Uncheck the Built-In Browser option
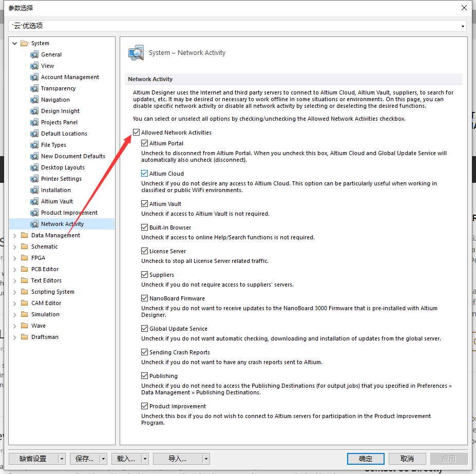 pos(144,227)
